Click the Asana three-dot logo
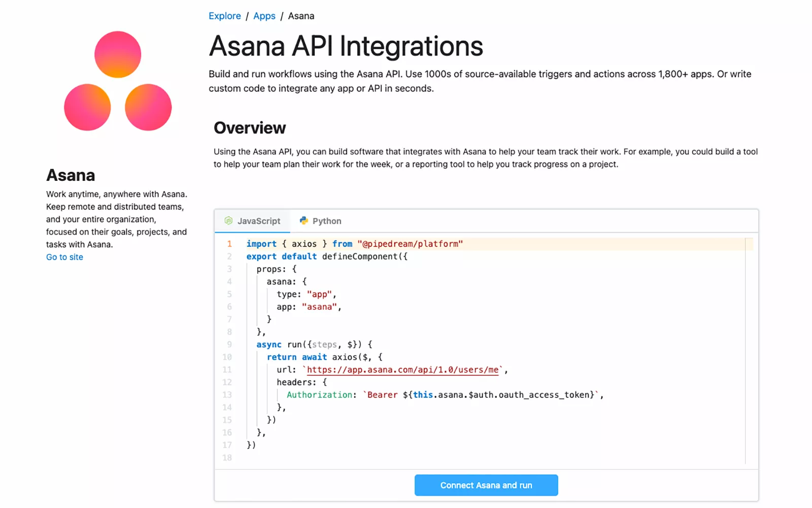 (x=118, y=81)
